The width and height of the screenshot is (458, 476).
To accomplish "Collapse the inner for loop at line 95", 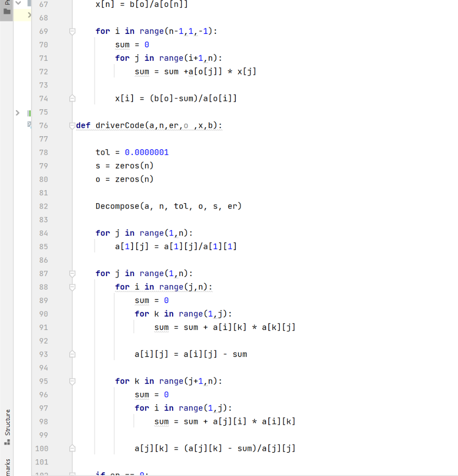I will (72, 380).
